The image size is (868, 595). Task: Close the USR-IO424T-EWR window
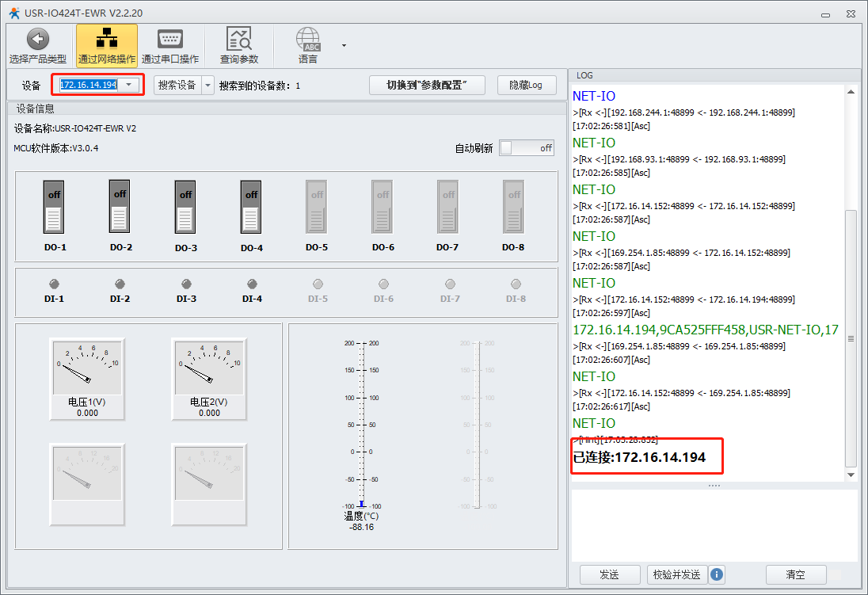click(851, 14)
